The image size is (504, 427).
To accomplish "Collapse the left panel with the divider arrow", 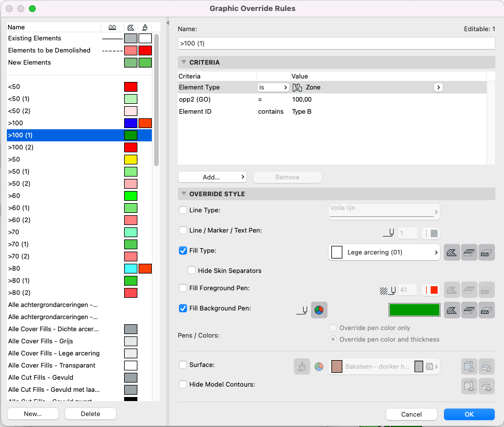I will tap(168, 23).
